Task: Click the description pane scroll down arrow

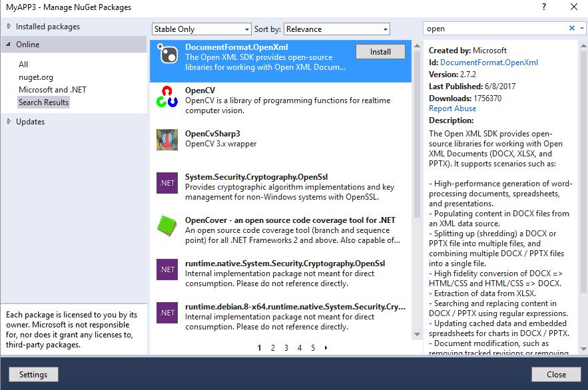Action: point(583,349)
